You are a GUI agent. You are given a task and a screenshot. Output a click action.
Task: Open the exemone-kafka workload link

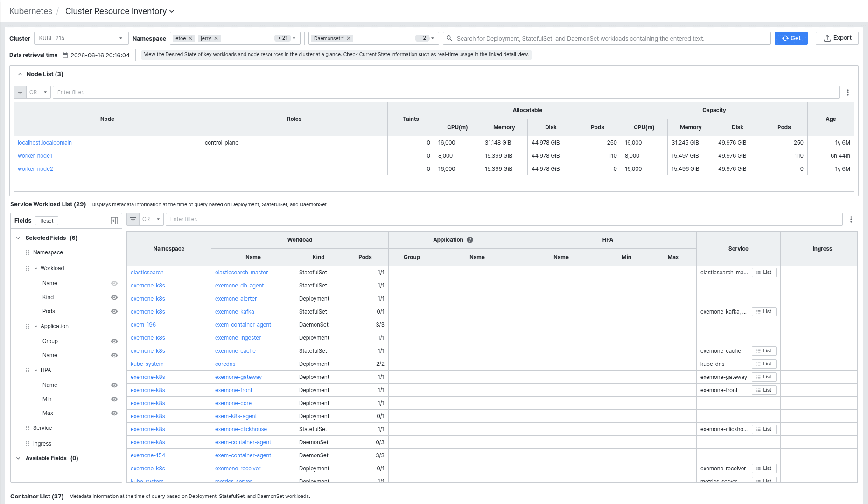coord(234,312)
